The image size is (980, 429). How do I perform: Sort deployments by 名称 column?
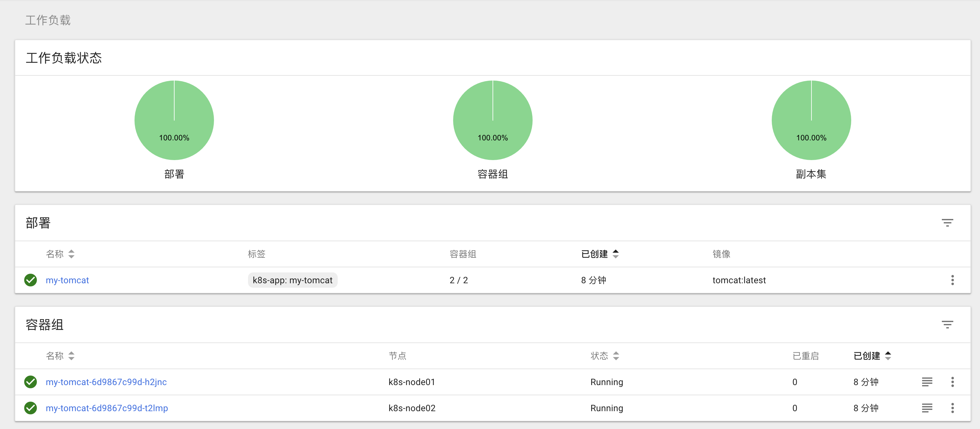(60, 254)
